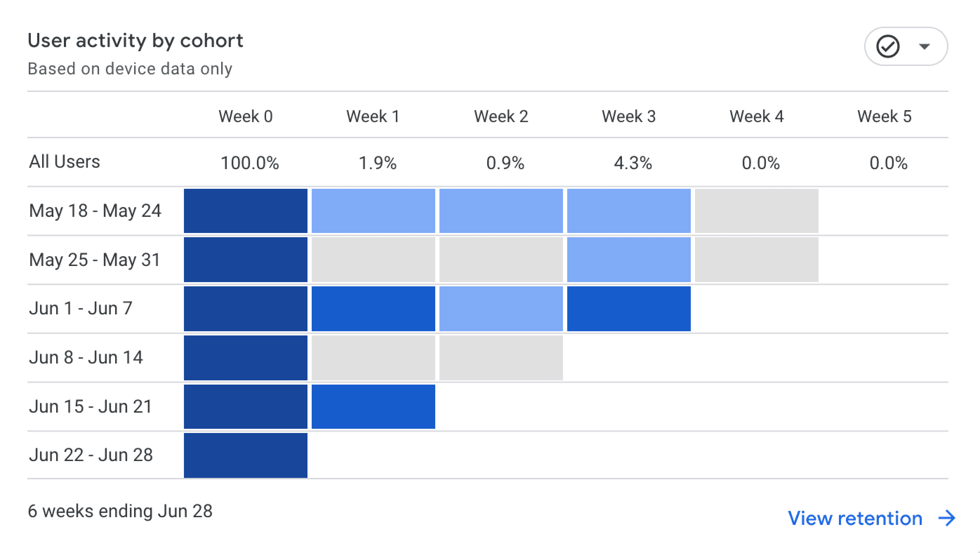The image size is (980, 553).
Task: Click the May 25 - May 31 row label
Action: click(x=95, y=260)
